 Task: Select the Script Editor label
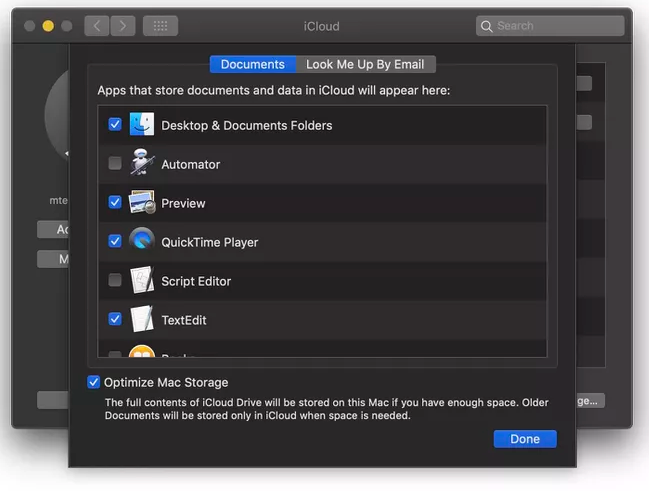point(196,281)
